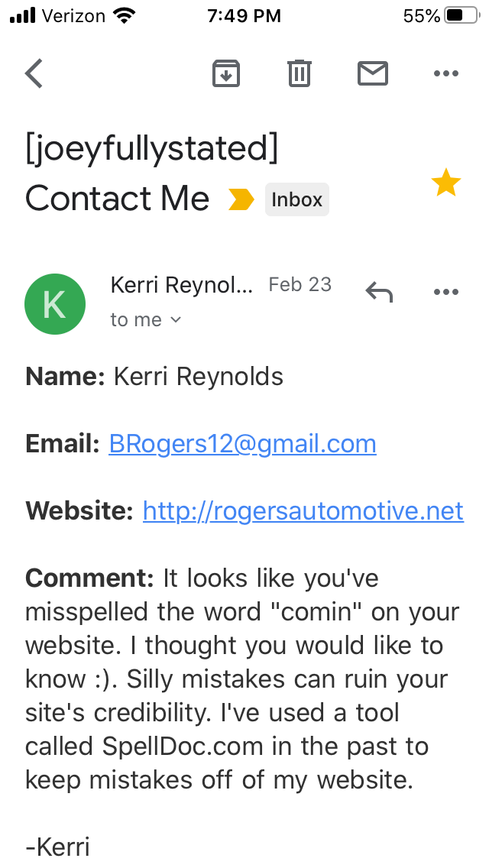489x868 pixels.
Task: Tap the yellow importance marker arrow
Action: 241,199
